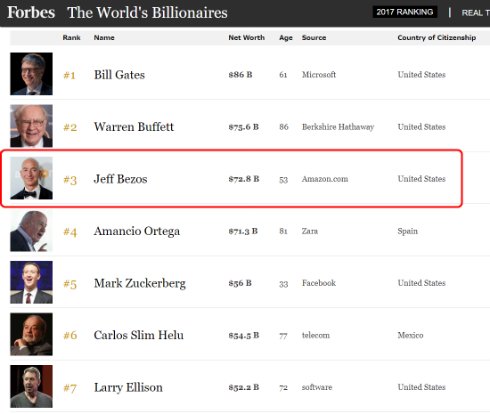Switch to the REAL TIME tab
This screenshot has height=414, width=490.
coord(475,13)
